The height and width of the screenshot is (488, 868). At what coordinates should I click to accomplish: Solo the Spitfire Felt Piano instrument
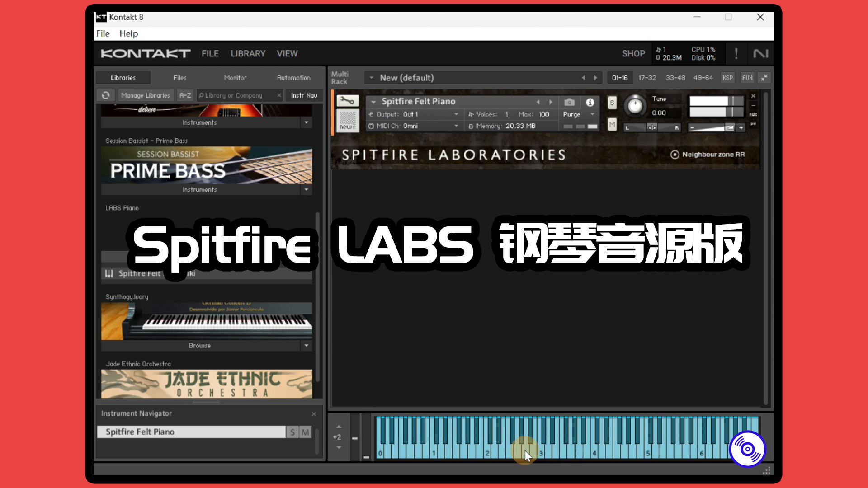[x=612, y=103]
